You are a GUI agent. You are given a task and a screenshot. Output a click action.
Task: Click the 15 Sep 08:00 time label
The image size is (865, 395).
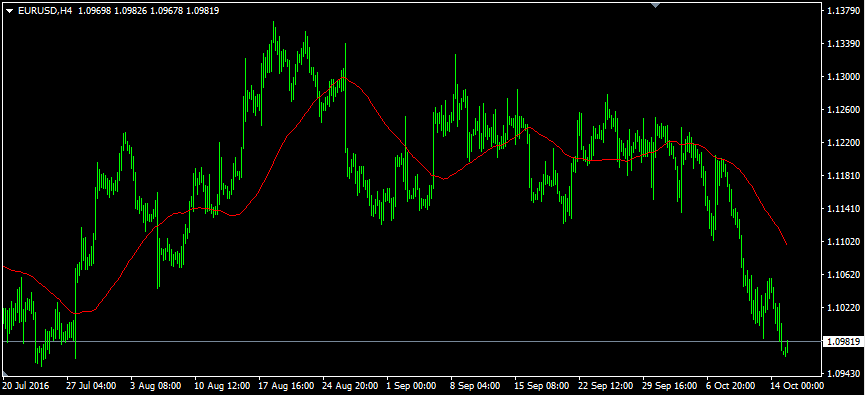pyautogui.click(x=542, y=386)
